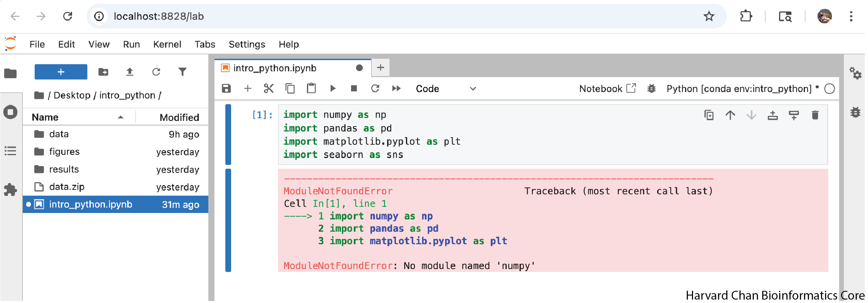Navigate to the Desktop breadcrumb folder
The height and width of the screenshot is (303, 868).
click(x=72, y=95)
